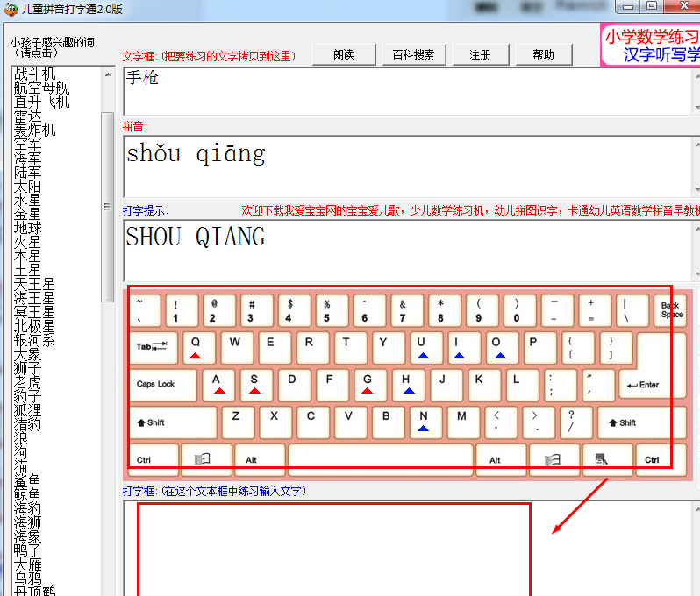This screenshot has height=596, width=700.
Task: Click the 朗读 read-aloud button
Action: click(x=344, y=54)
